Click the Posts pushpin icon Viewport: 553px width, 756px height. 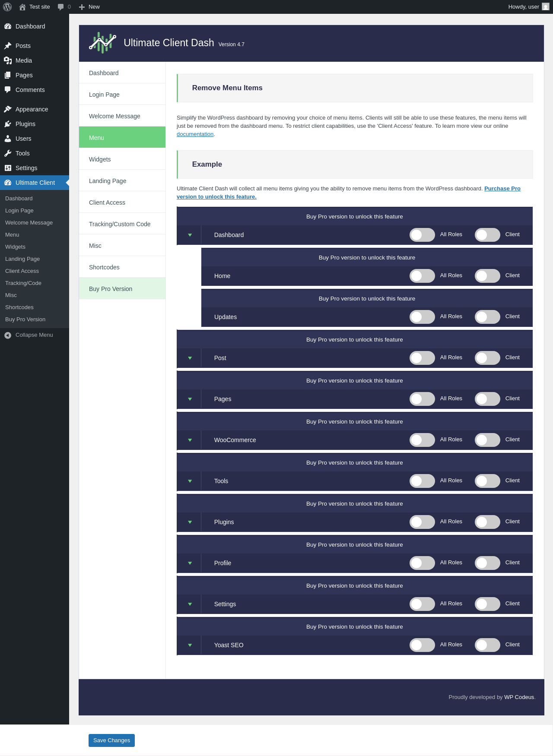[8, 46]
